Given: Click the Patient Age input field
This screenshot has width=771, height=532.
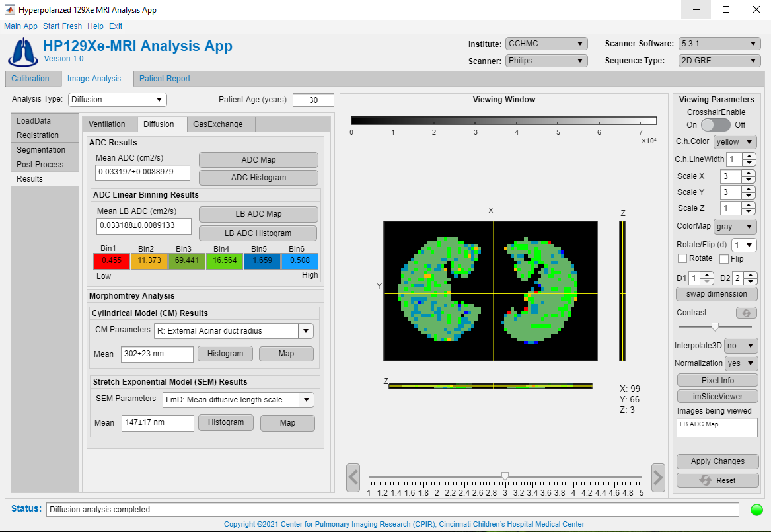Looking at the screenshot, I should 313,100.
